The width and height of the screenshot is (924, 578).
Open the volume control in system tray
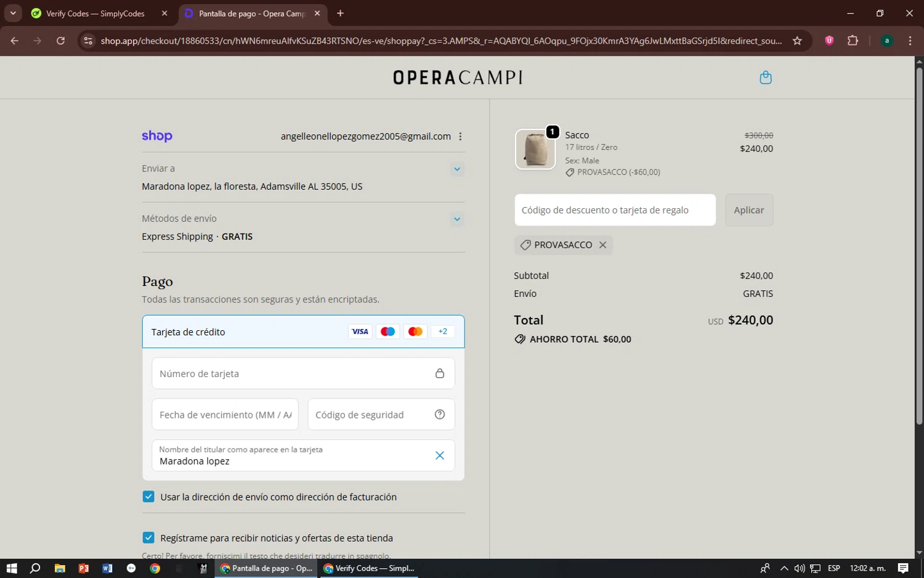[x=800, y=568]
